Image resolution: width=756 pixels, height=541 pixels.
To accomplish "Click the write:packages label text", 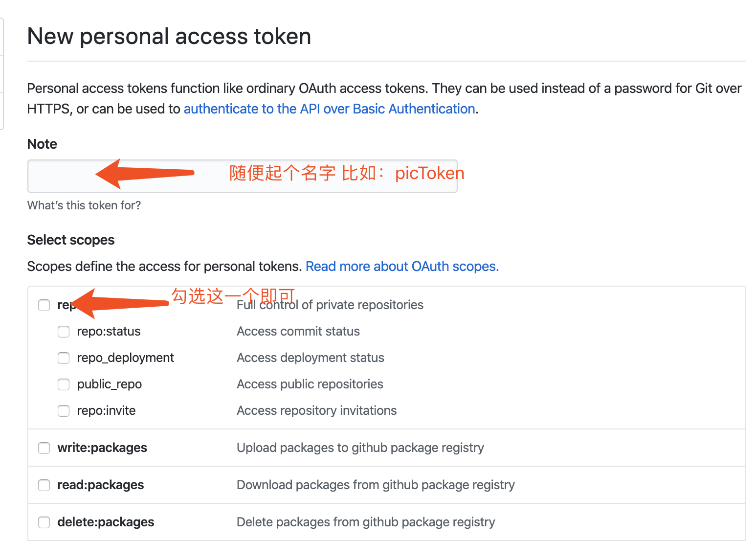I will 102,448.
